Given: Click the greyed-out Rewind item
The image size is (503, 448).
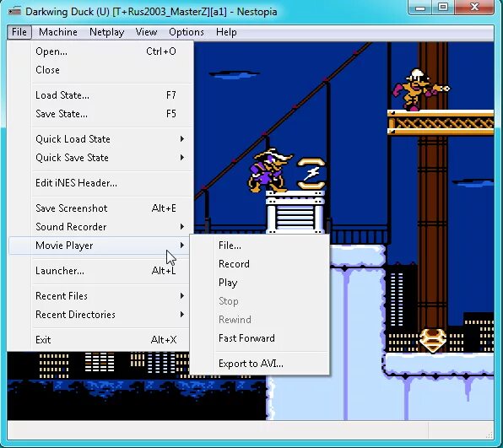Looking at the screenshot, I should pyautogui.click(x=260, y=320).
